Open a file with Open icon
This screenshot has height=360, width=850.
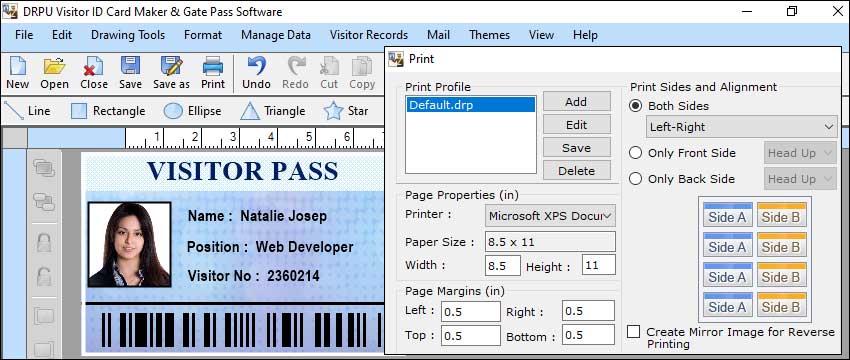tap(54, 73)
